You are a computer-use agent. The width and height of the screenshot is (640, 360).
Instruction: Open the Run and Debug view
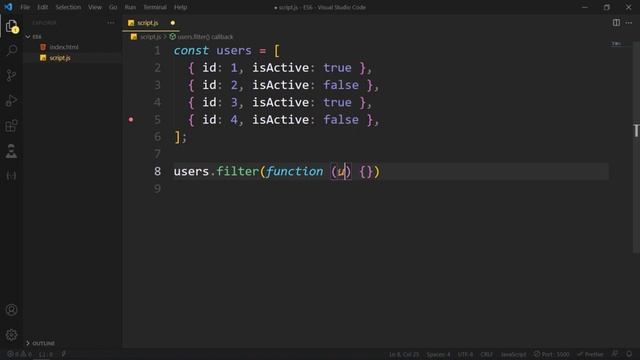pos(11,100)
